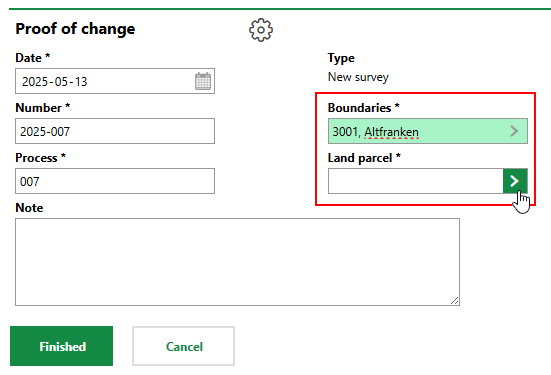Image resolution: width=551 pixels, height=375 pixels.
Task: Focus the empty Land parcel text field
Action: [x=416, y=181]
